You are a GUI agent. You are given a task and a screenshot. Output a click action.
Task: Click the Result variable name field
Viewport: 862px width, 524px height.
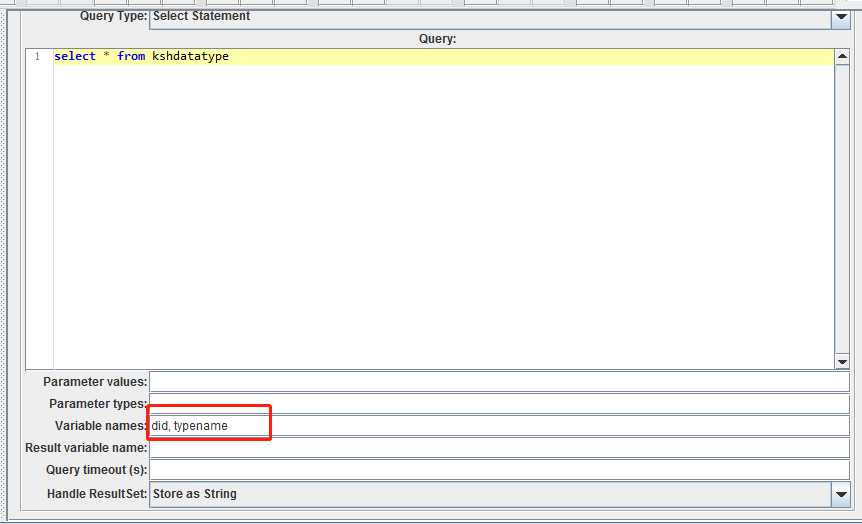point(499,448)
